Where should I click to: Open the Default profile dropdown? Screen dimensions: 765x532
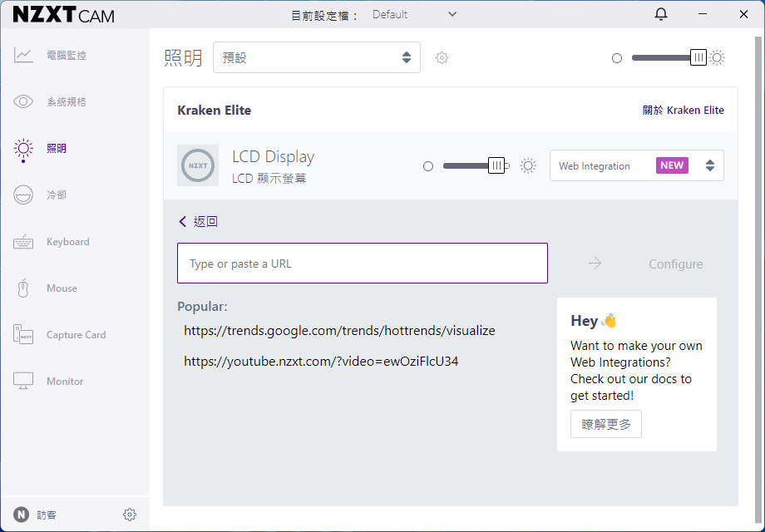coord(414,15)
